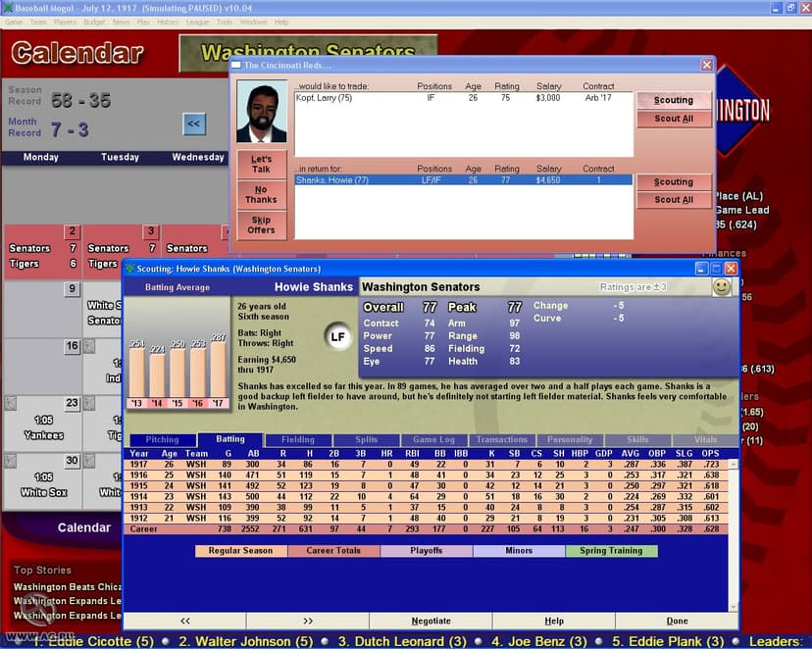Click the Baseball Mogul title bar app icon
The height and width of the screenshot is (649, 812).
7,8
